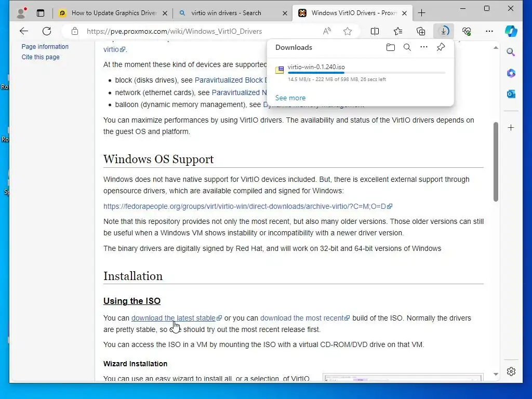Open Page information link
Image resolution: width=532 pixels, height=399 pixels.
[x=45, y=46]
